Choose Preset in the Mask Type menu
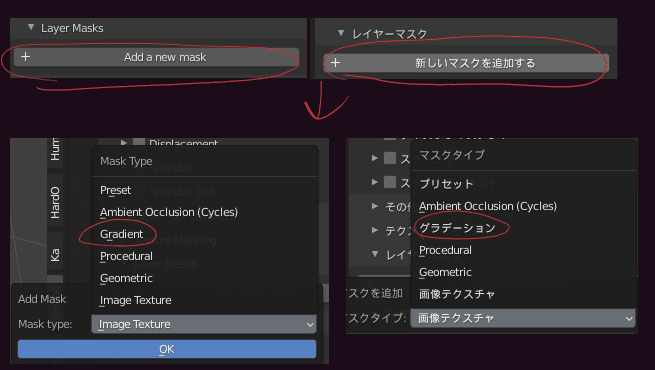Viewport: 655px width, 370px height. point(116,190)
